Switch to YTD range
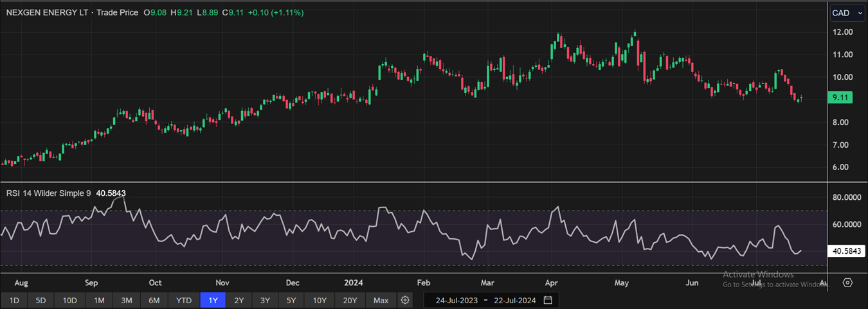 coord(184,300)
